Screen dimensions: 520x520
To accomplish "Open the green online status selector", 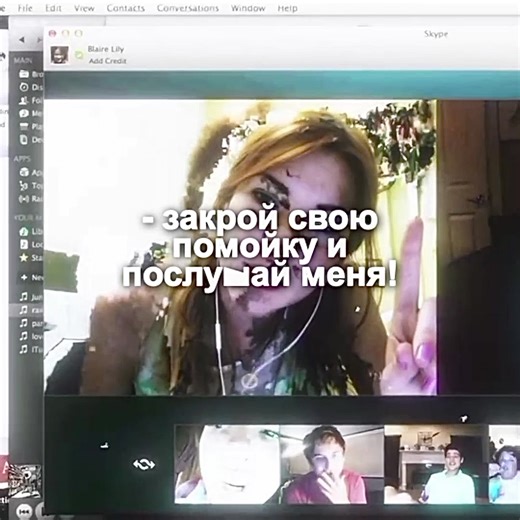I will tap(79, 55).
